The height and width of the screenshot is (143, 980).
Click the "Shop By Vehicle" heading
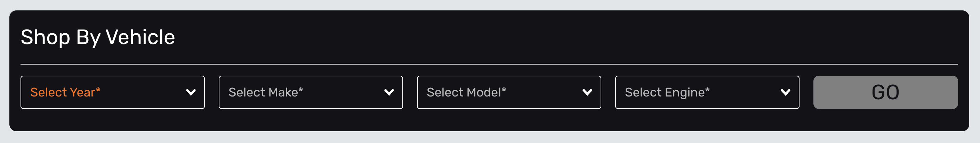click(98, 37)
